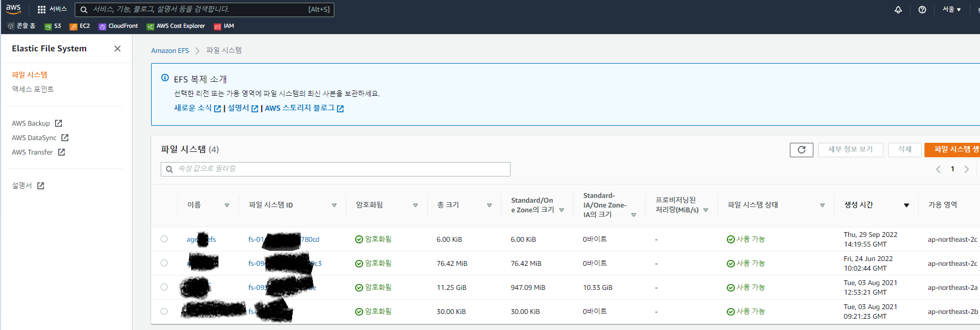Select the file system with 11.25 GiB size

coord(164,287)
